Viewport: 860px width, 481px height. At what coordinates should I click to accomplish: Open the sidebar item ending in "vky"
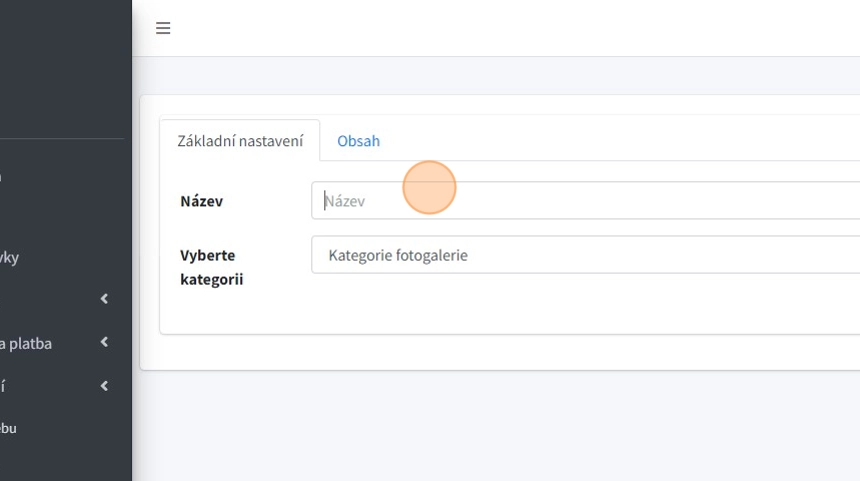point(9,257)
